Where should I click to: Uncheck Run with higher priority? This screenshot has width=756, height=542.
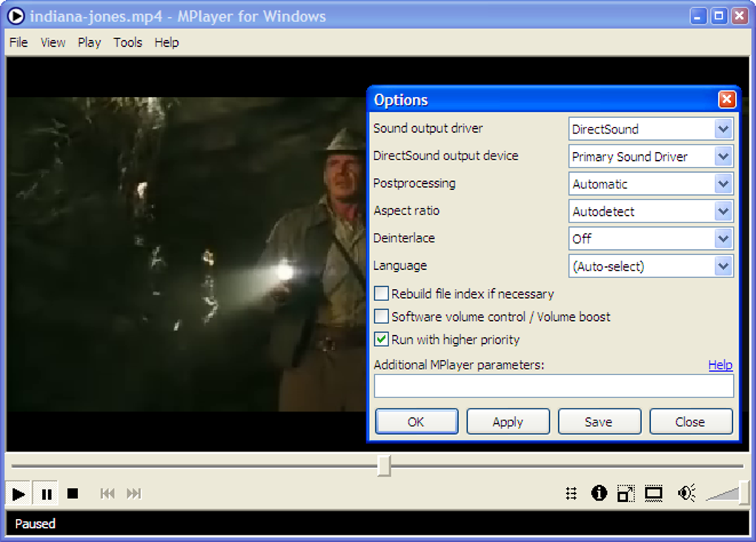coord(382,340)
